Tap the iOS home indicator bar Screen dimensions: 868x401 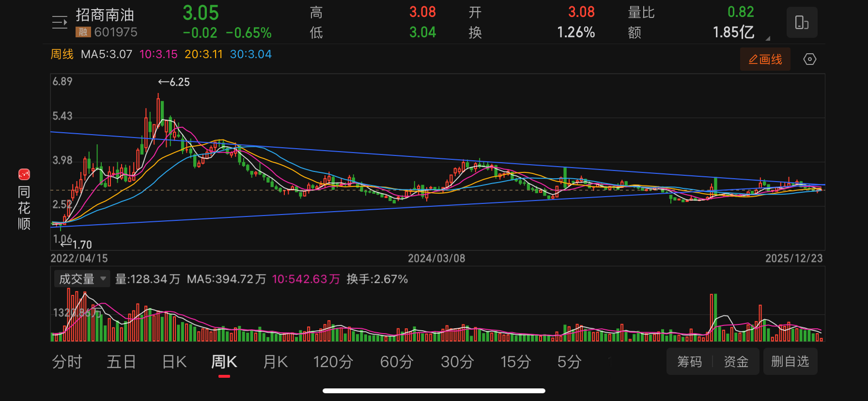click(434, 391)
